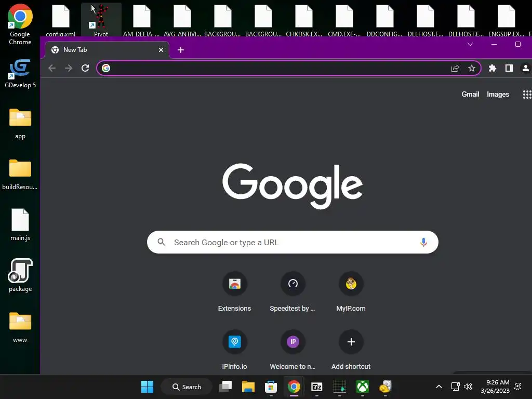
Task: Click the share page icon in address bar
Action: 455,68
